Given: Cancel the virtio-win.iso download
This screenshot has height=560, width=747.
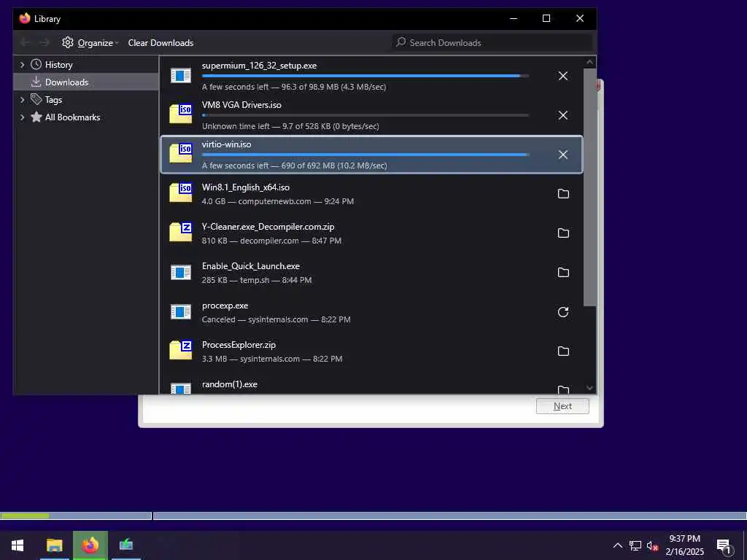Looking at the screenshot, I should click(562, 155).
